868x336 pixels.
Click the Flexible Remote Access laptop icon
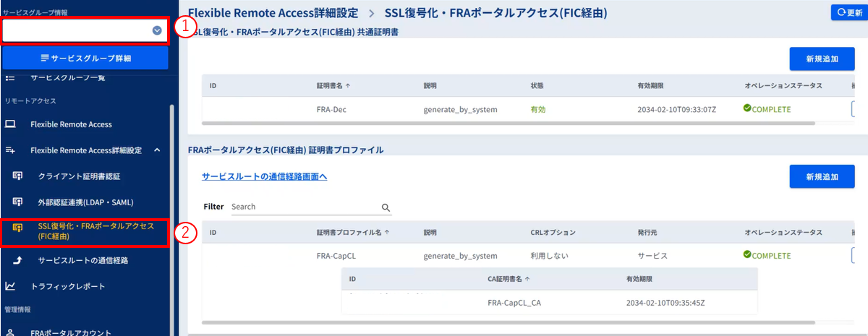[x=10, y=124]
